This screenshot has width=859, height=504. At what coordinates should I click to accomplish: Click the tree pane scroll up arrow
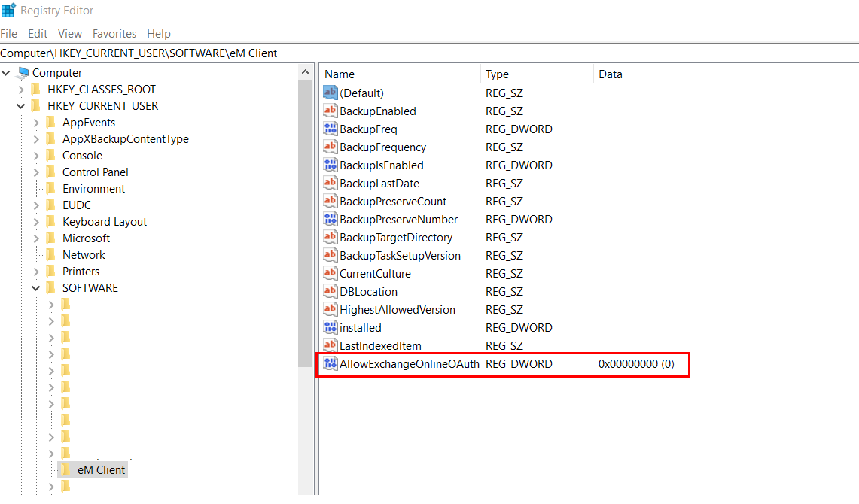(305, 72)
